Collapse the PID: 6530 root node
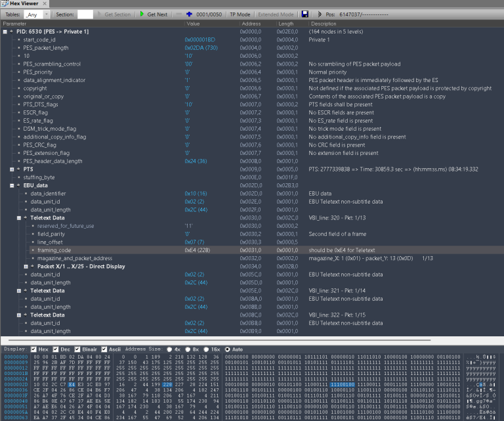 (x=5, y=32)
